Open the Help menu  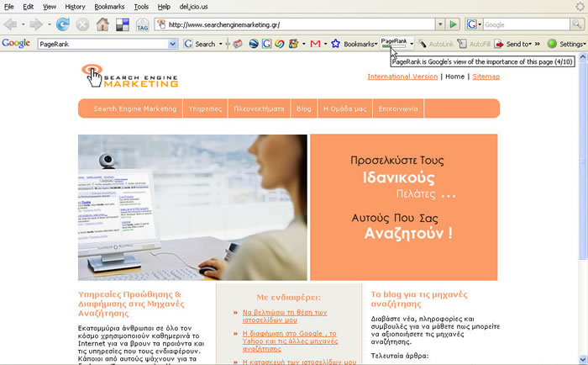[x=164, y=7]
